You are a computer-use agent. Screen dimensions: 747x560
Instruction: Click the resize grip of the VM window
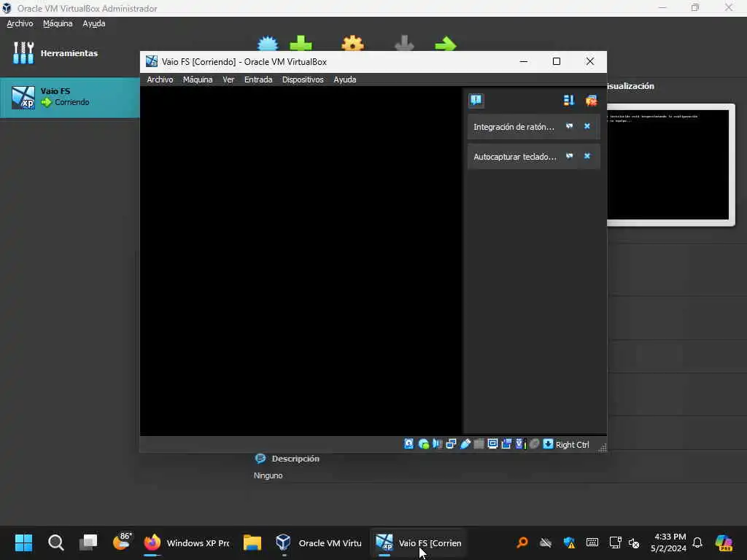[x=602, y=447]
